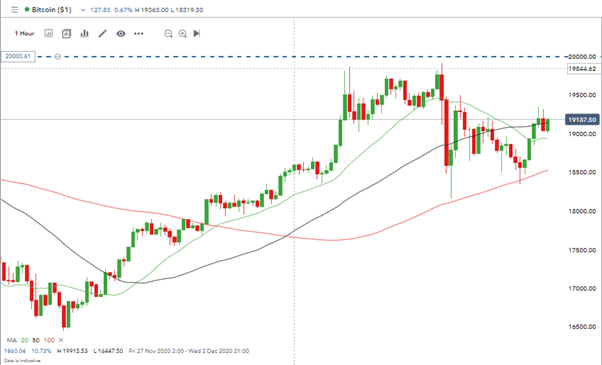Select the black 50 moving average period
Image resolution: width=602 pixels, height=365 pixels.
pos(36,340)
